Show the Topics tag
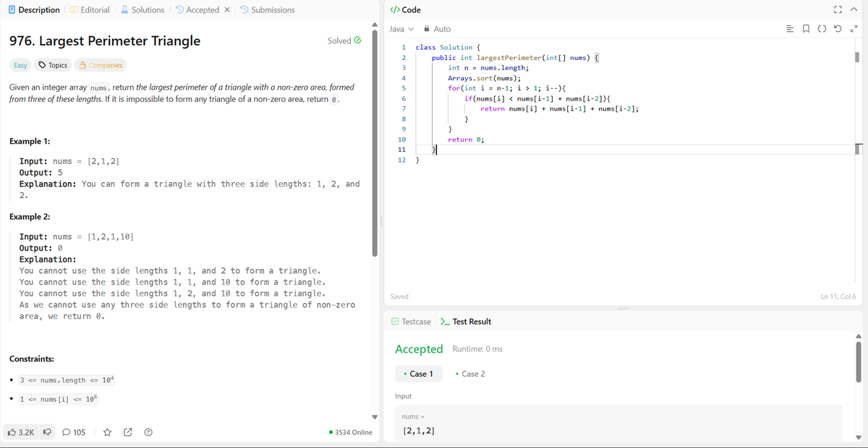868x448 pixels. pyautogui.click(x=53, y=65)
